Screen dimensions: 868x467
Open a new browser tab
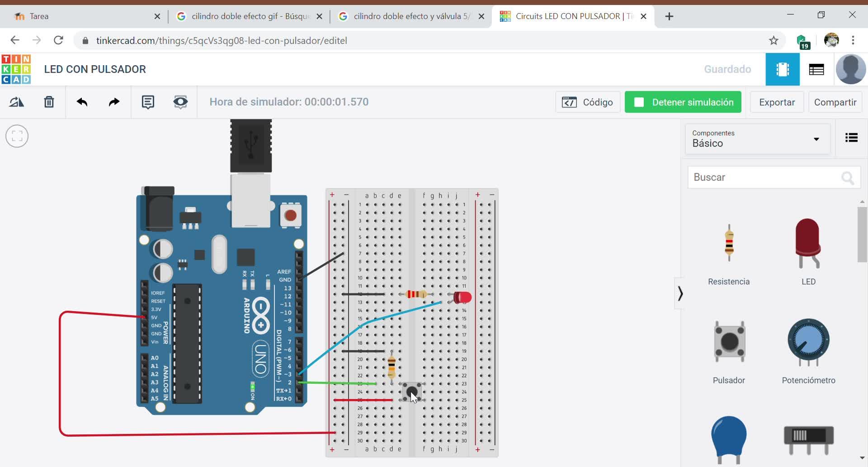(670, 16)
